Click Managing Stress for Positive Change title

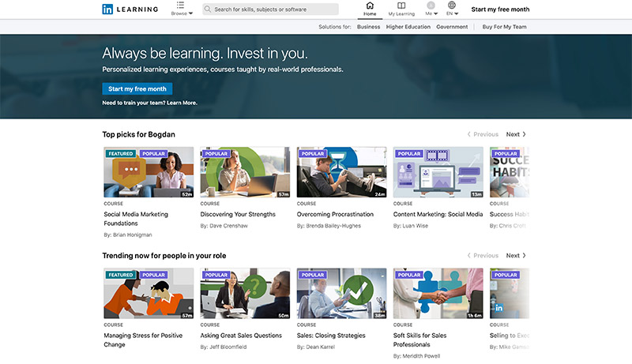143,340
